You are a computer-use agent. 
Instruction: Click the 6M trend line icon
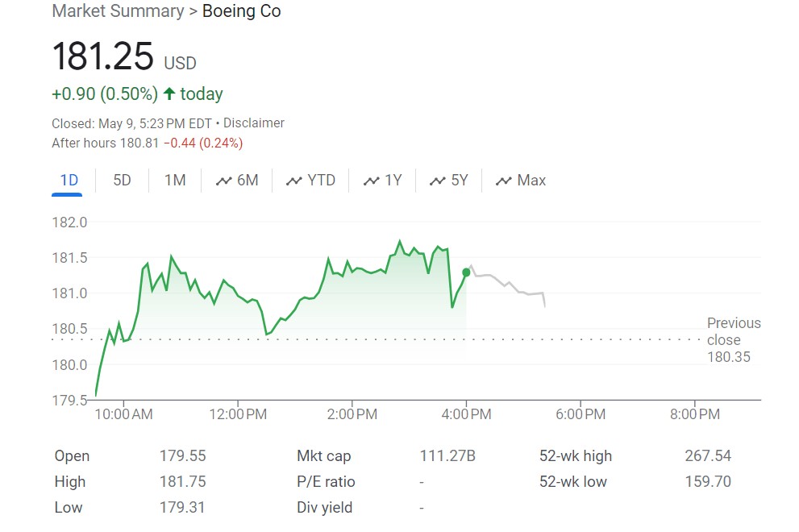click(224, 181)
